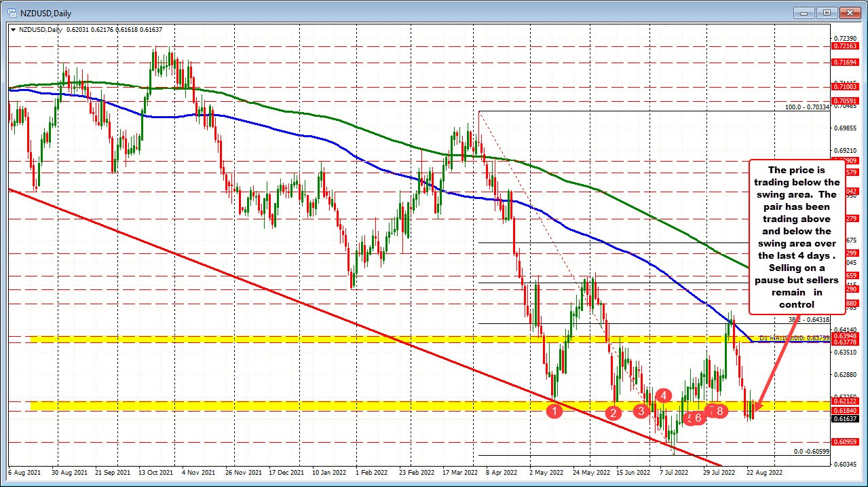Image resolution: width=868 pixels, height=487 pixels.
Task: Click the 0.69855 price scale value
Action: [847, 128]
